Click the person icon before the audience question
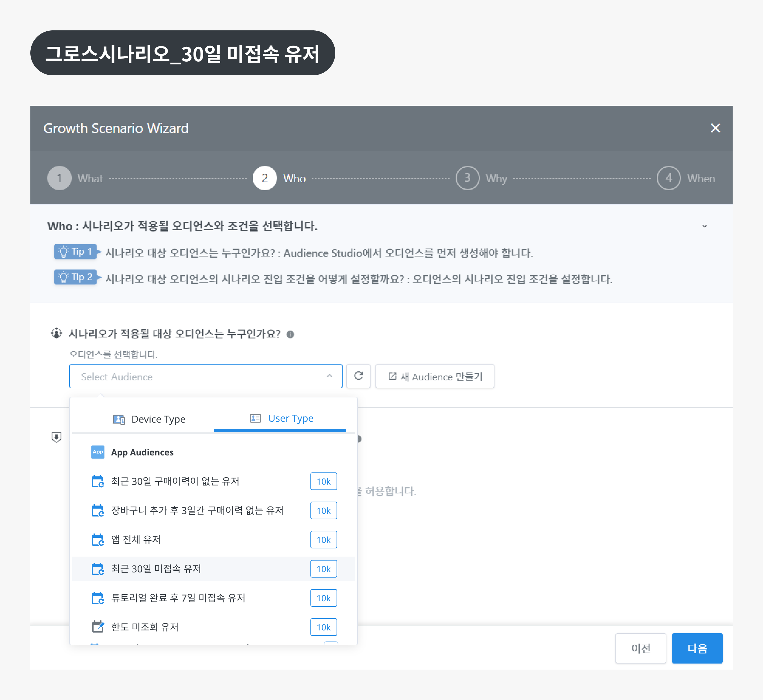Screen dimensions: 763x700 click(56, 333)
